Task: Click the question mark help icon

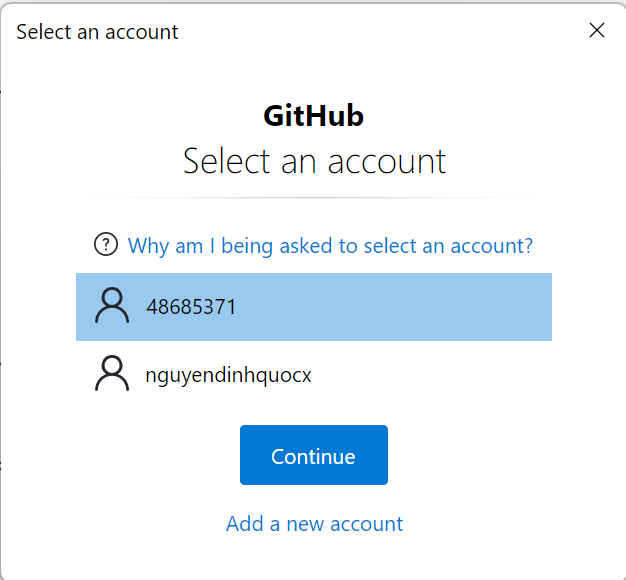Action: coord(105,245)
